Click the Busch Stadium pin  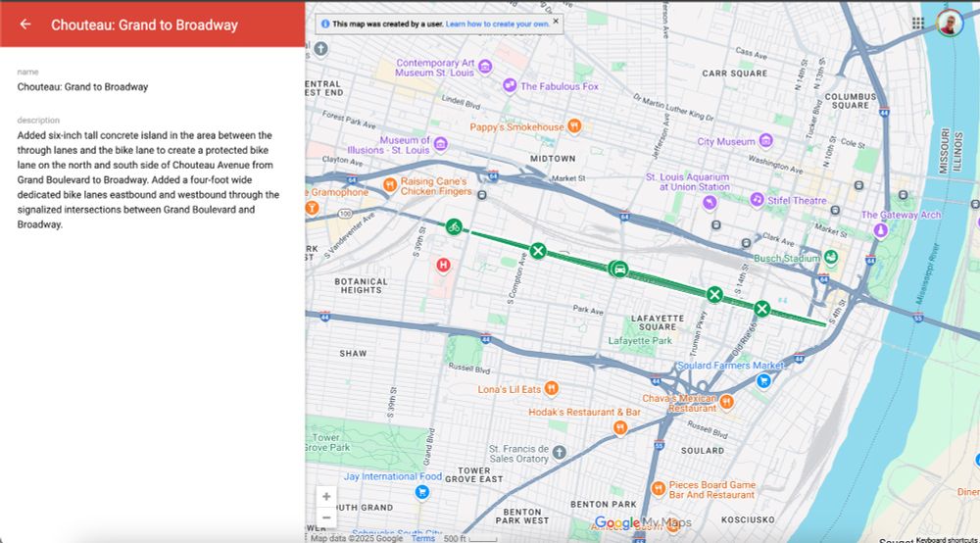tap(831, 256)
